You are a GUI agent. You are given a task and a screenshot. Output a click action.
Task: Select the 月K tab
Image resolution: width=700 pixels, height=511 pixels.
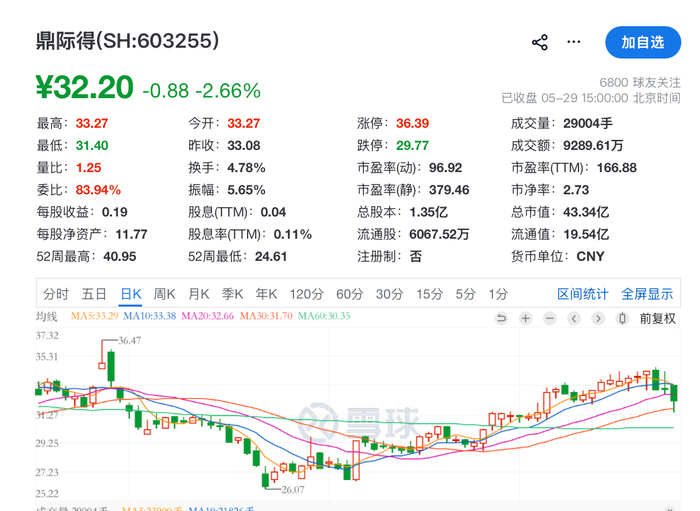point(199,294)
